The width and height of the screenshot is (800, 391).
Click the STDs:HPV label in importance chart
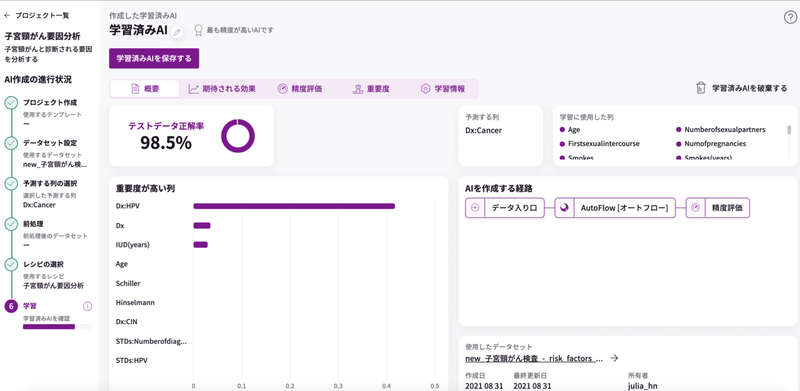(x=131, y=360)
